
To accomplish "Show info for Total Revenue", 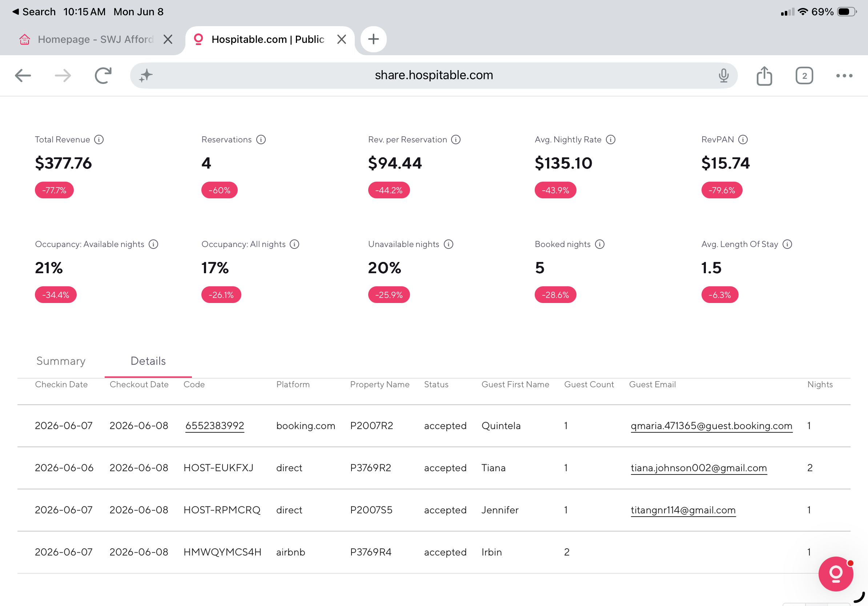I will [99, 140].
